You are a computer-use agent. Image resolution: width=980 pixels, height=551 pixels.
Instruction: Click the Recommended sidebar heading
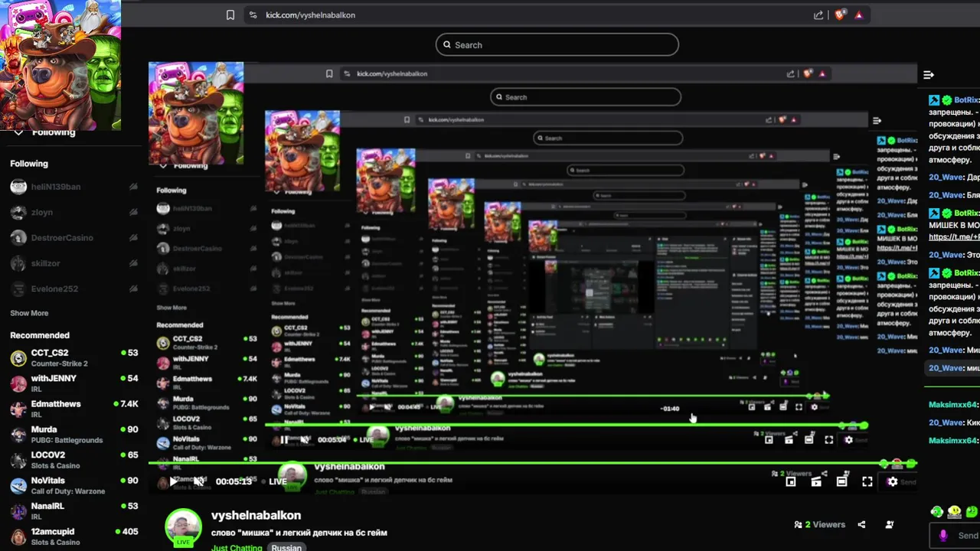click(x=40, y=335)
